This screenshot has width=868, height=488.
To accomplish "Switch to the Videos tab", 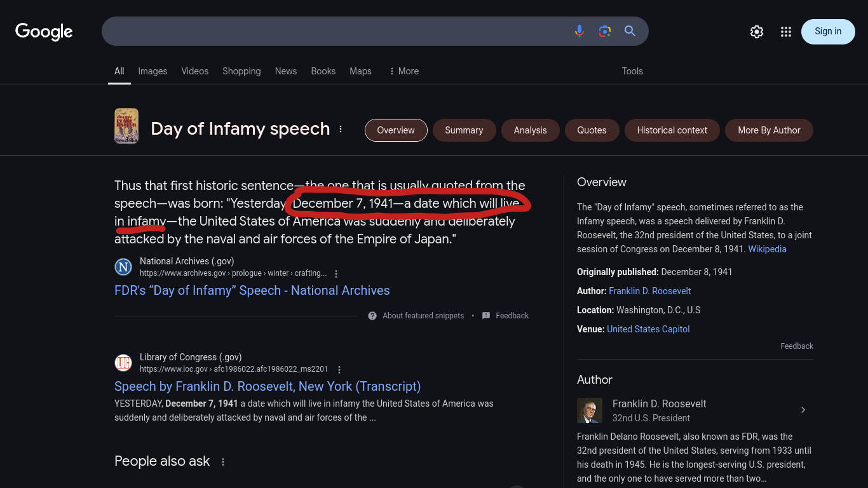I will [195, 71].
